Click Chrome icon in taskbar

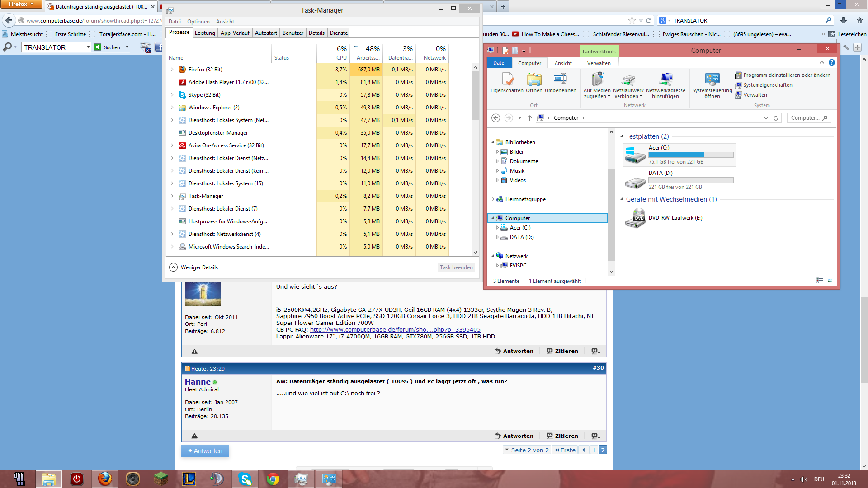pos(273,479)
